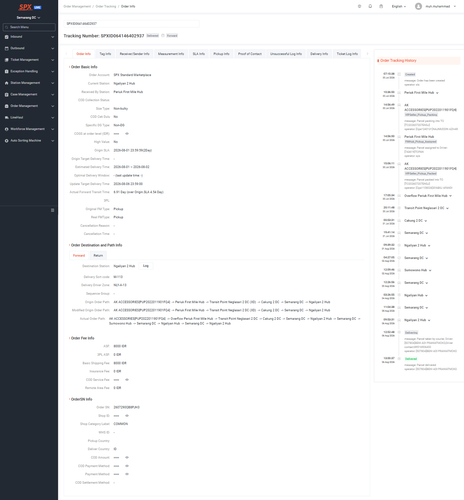Click the Auto Sorting Machine sidebar icon

click(6, 141)
